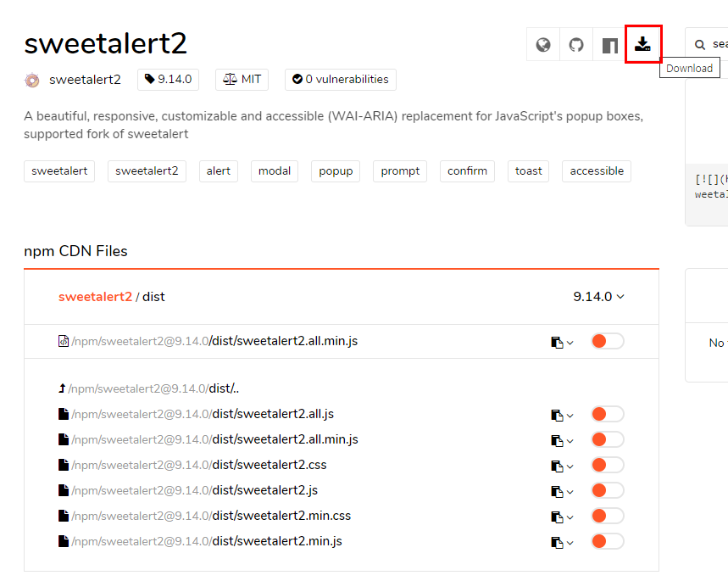This screenshot has height=581, width=728.
Task: Toggle switch for list sweetalert2.all.min.js row
Action: pyautogui.click(x=608, y=439)
